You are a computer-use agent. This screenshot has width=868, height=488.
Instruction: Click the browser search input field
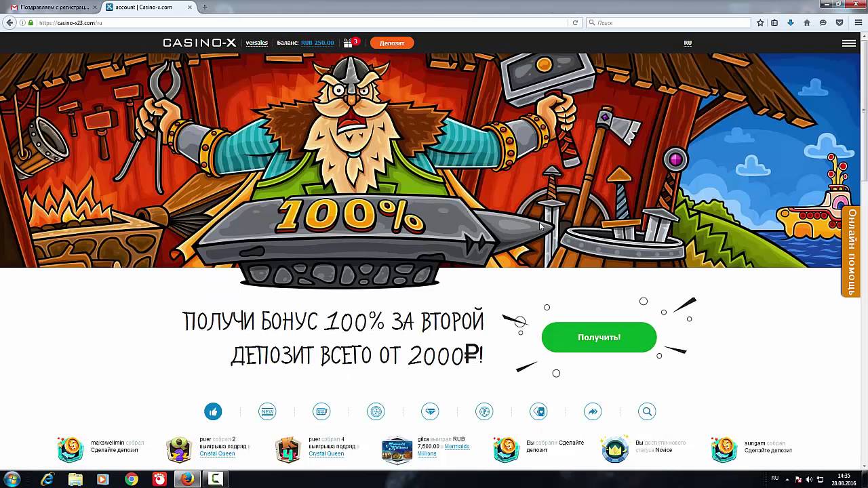click(668, 22)
